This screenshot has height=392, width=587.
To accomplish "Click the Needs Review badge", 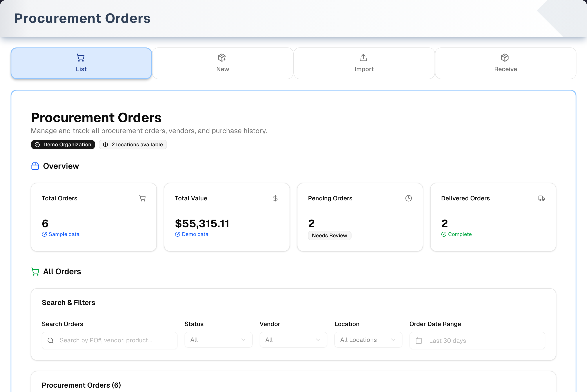I will 330,236.
